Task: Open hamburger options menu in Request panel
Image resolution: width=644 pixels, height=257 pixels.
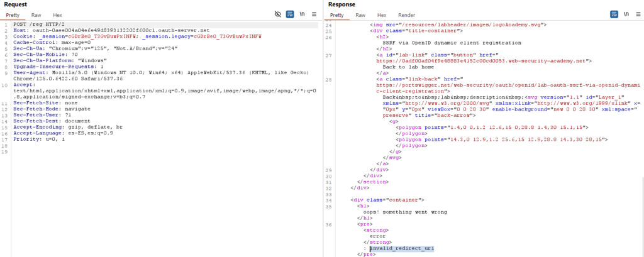Action: [315, 14]
